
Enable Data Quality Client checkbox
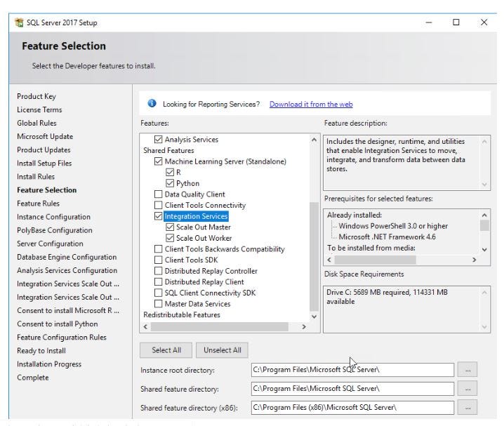click(x=158, y=194)
